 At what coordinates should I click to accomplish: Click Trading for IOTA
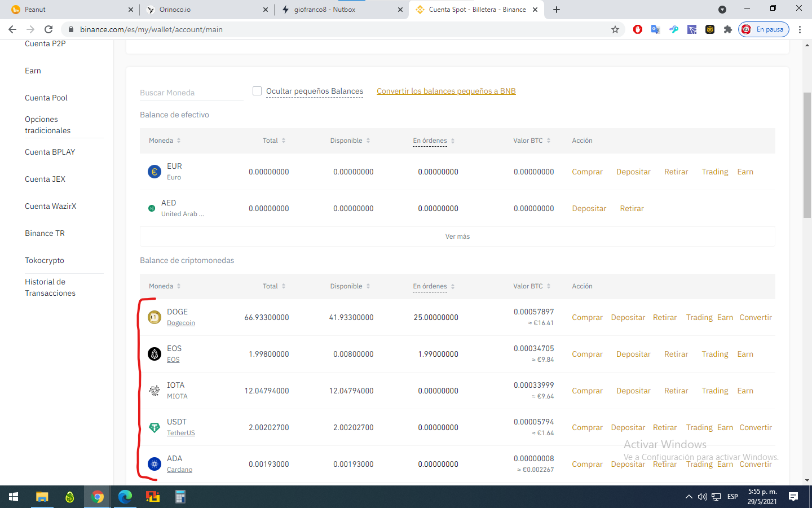pos(715,391)
